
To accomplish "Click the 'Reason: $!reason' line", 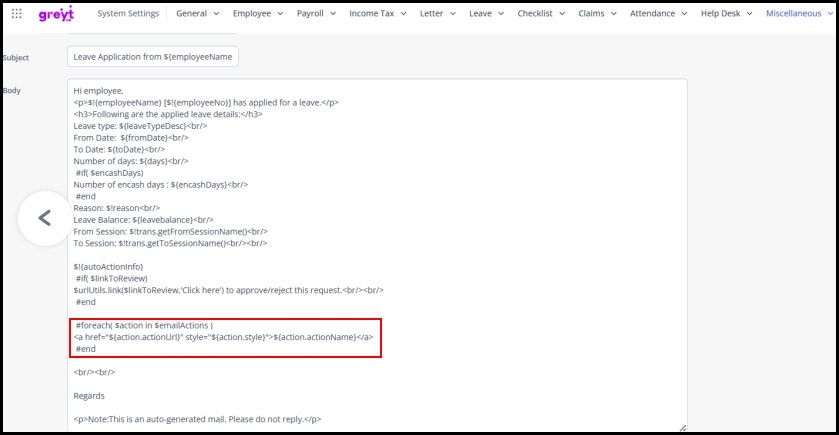I will [117, 208].
